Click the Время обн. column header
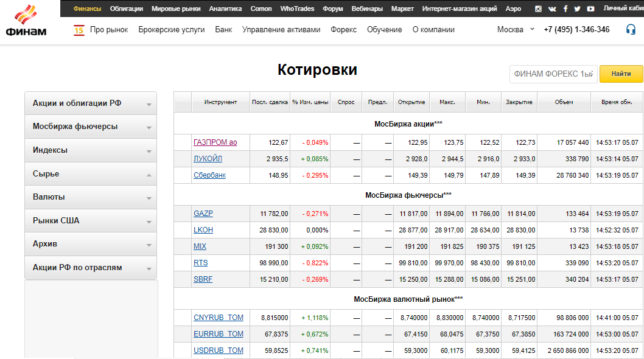Image resolution: width=644 pixels, height=359 pixels. (617, 102)
